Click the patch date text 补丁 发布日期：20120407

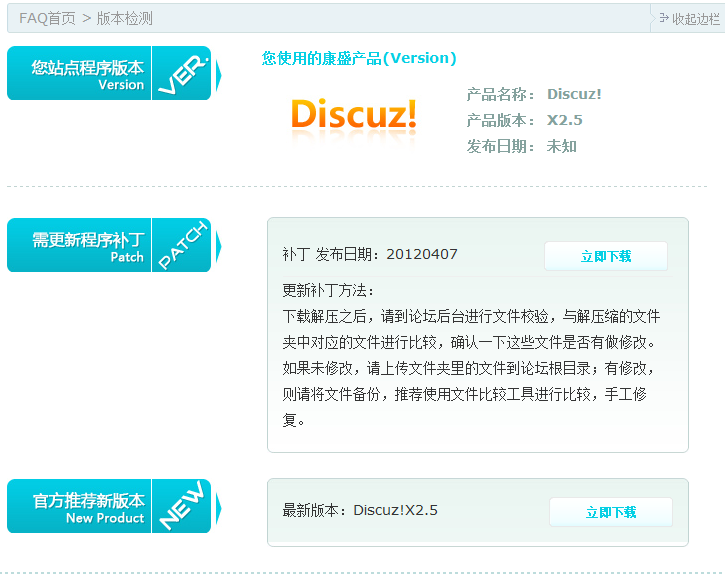(x=370, y=254)
